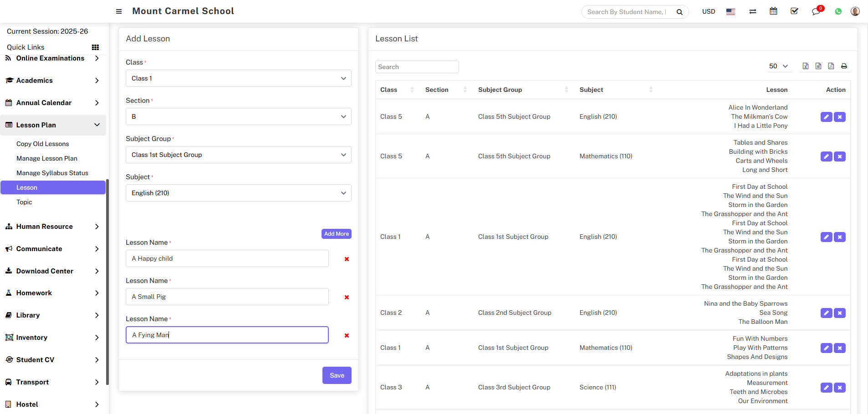Open the calendar icon in top bar
The height and width of the screenshot is (414, 868).
[773, 11]
